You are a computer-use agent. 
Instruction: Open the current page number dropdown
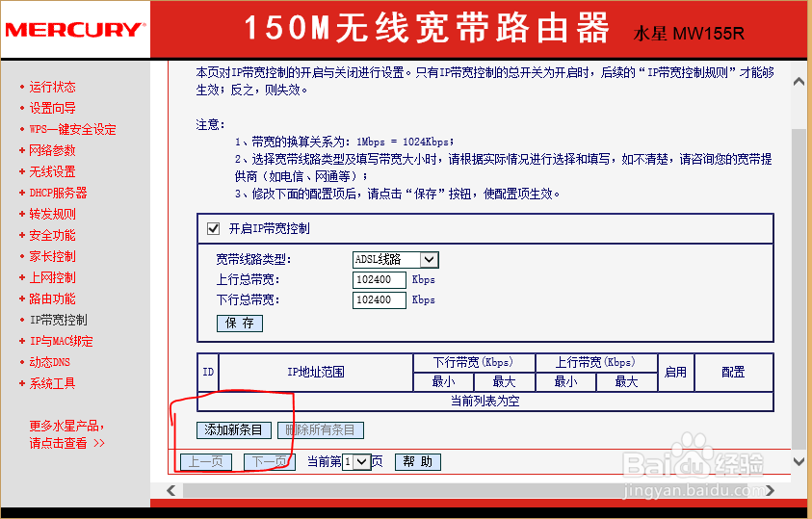click(356, 461)
